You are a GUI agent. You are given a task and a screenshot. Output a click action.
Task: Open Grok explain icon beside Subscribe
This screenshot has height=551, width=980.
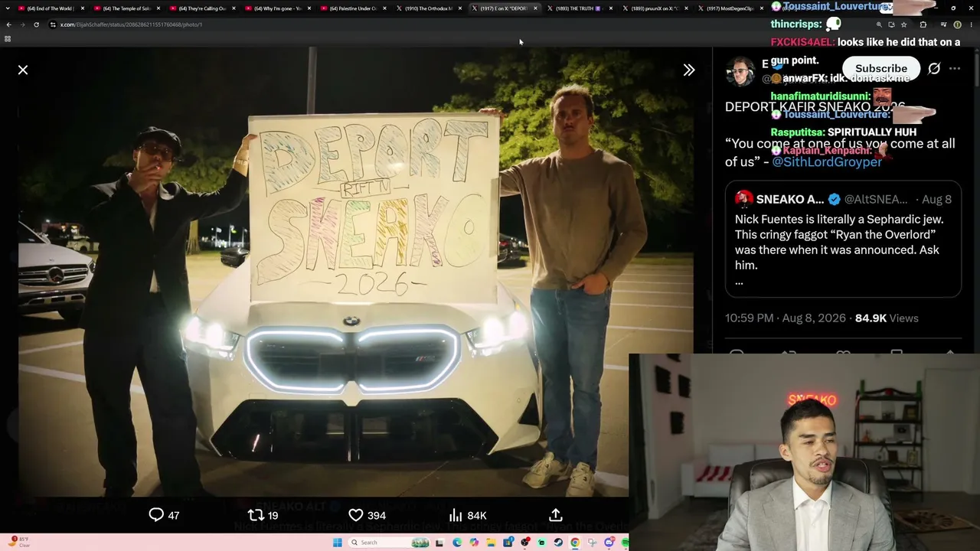coord(934,69)
